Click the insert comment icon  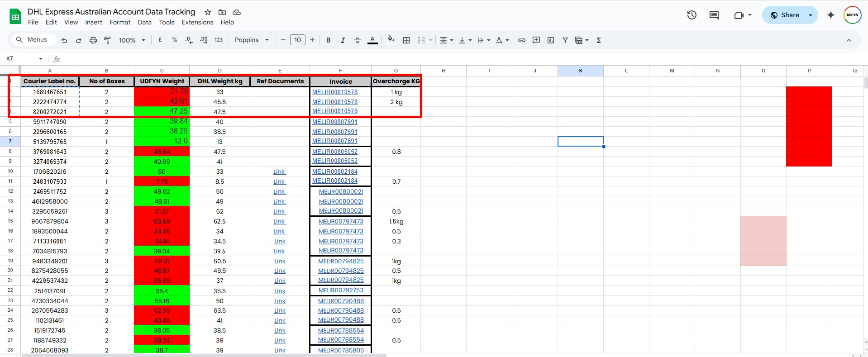tap(536, 40)
